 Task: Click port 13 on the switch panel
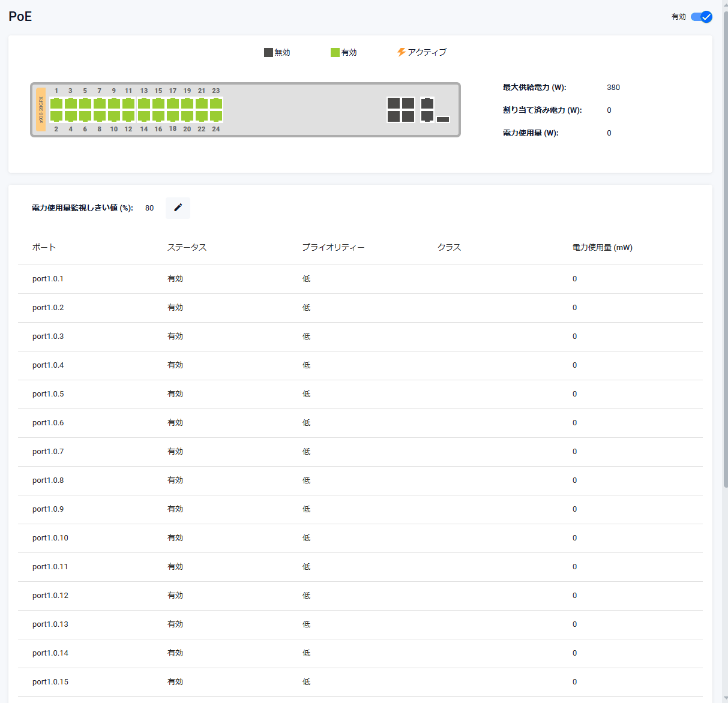(x=144, y=103)
